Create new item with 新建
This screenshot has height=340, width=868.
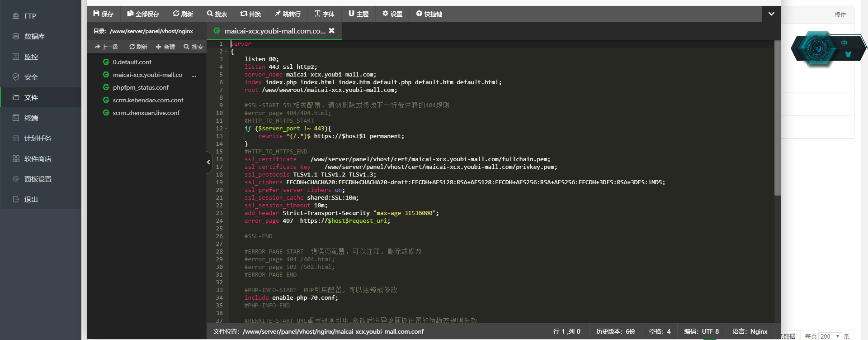[x=165, y=47]
